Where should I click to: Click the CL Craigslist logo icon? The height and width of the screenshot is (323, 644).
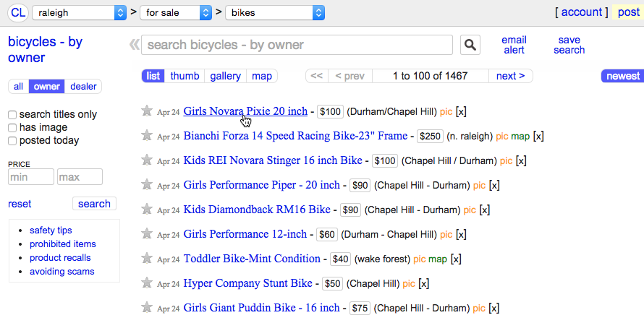pos(18,12)
